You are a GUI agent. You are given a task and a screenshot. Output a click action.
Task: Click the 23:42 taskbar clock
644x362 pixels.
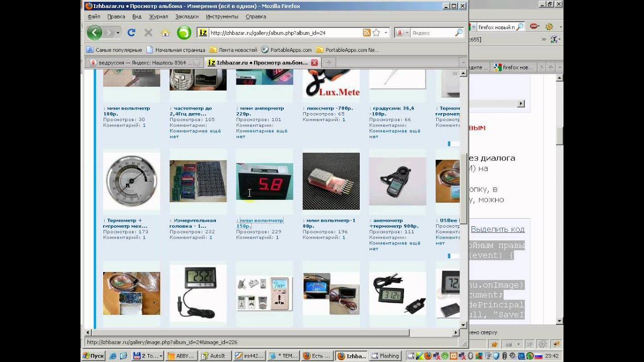553,356
